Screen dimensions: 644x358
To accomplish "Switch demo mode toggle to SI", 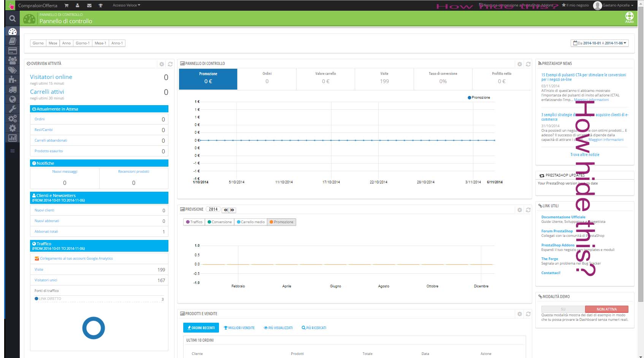I will (x=563, y=309).
